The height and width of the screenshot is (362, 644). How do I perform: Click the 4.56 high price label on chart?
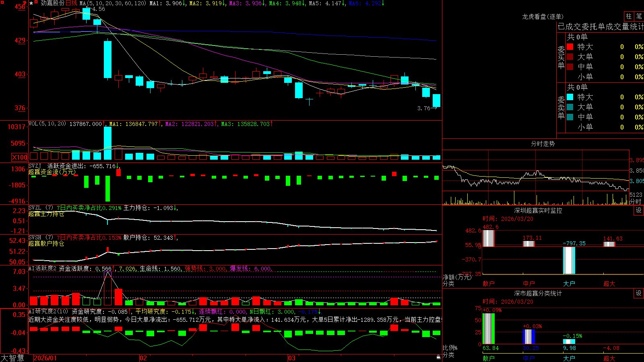pos(98,9)
